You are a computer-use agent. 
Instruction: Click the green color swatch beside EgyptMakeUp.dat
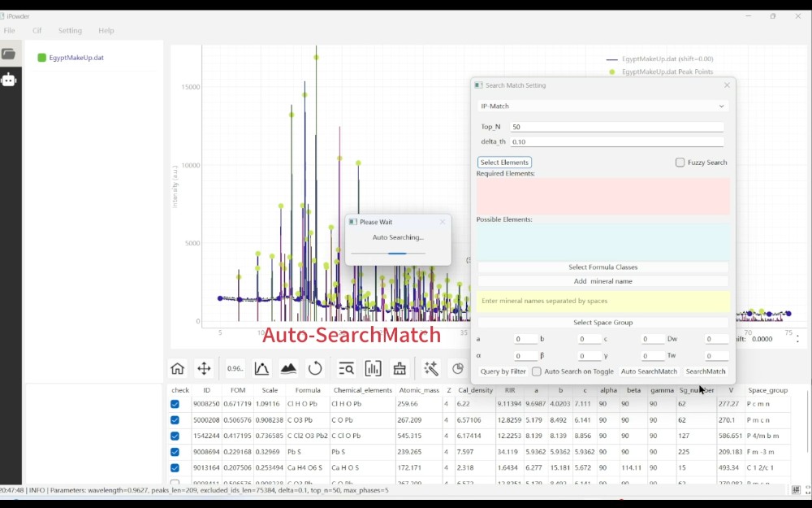pos(42,58)
